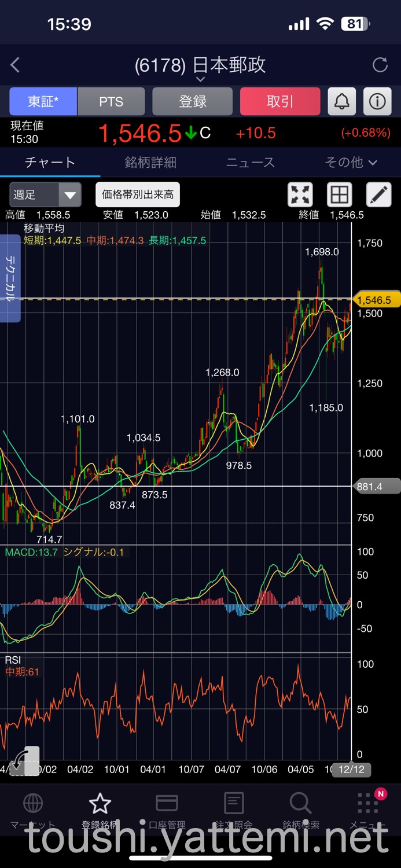401x868 pixels.
Task: Switch to the ニュース tab
Action: (x=251, y=163)
